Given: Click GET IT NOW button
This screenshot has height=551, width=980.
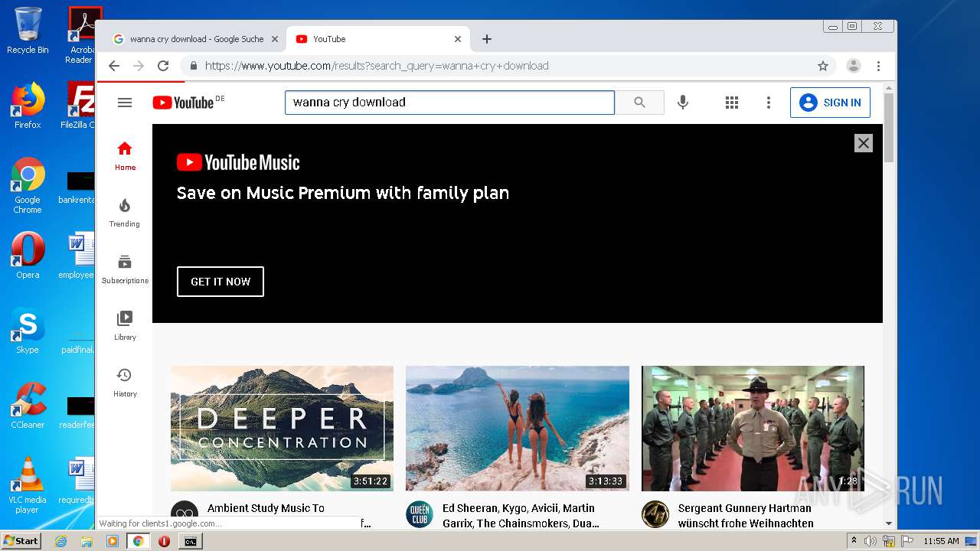Looking at the screenshot, I should coord(220,282).
